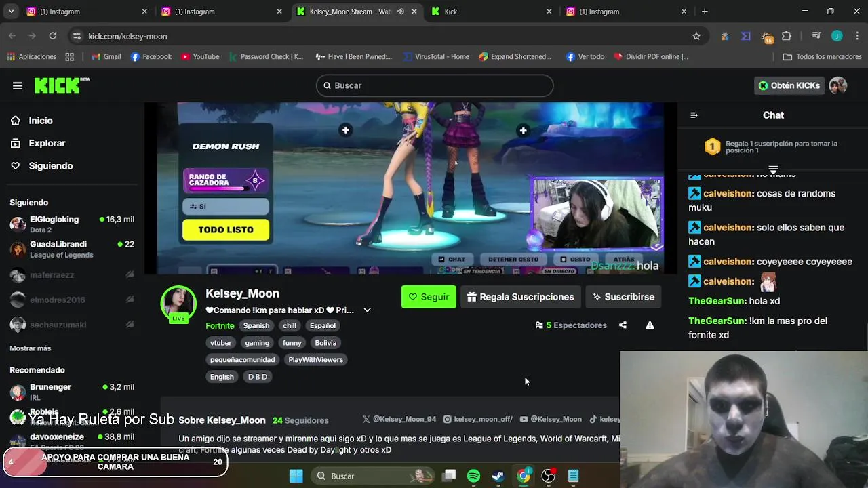The height and width of the screenshot is (488, 868).
Task: Select the PlayWithViewers tag
Action: (315, 360)
